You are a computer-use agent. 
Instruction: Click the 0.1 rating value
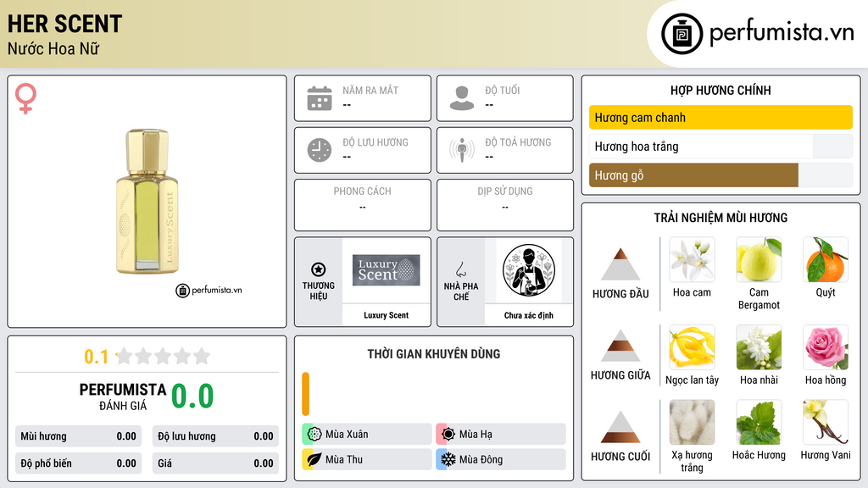(97, 357)
